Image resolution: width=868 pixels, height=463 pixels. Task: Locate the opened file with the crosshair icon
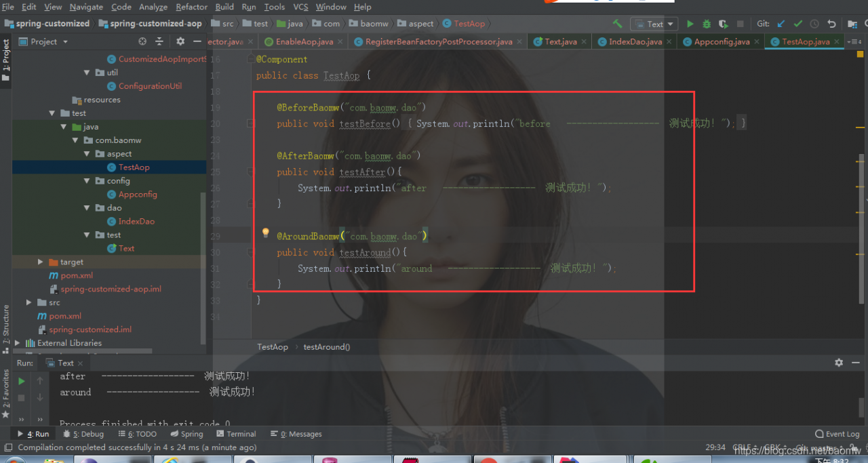142,41
